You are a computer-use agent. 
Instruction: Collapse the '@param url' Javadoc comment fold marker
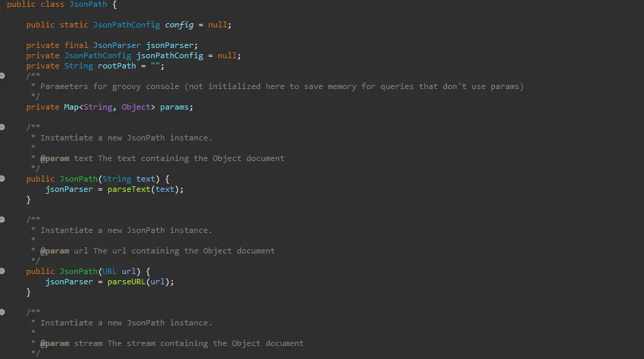tap(2, 220)
